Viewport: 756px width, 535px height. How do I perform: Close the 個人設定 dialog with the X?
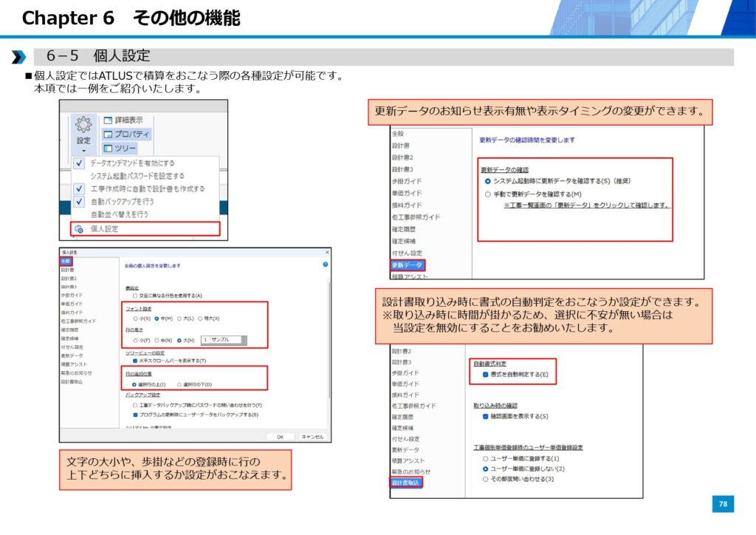[326, 253]
